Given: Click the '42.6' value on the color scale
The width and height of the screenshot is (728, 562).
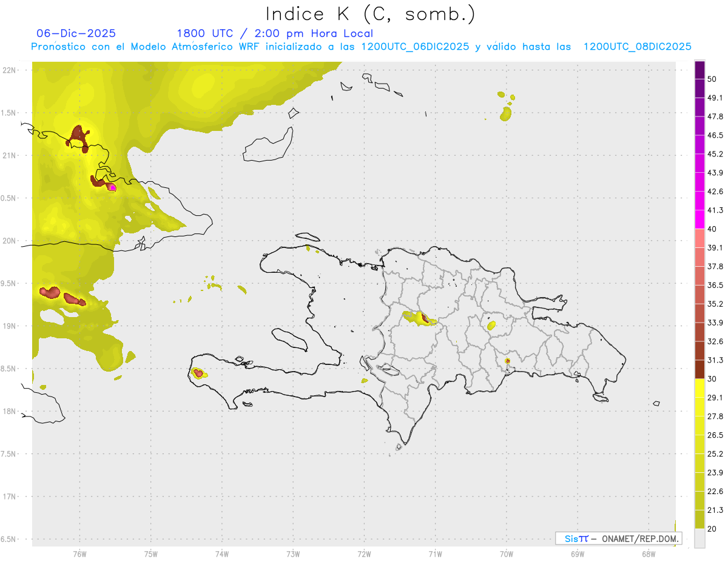Looking at the screenshot, I should [x=715, y=192].
